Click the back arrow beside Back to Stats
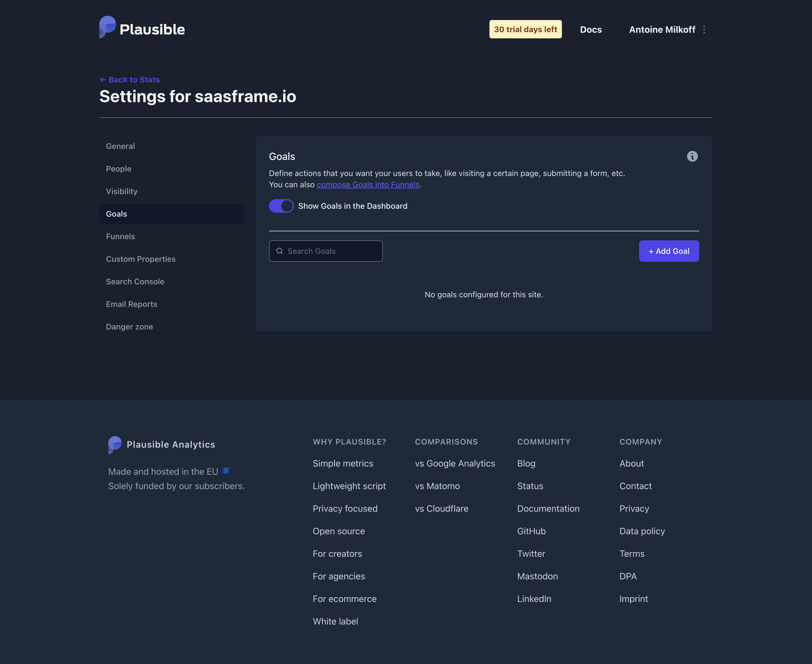The image size is (812, 664). [102, 80]
